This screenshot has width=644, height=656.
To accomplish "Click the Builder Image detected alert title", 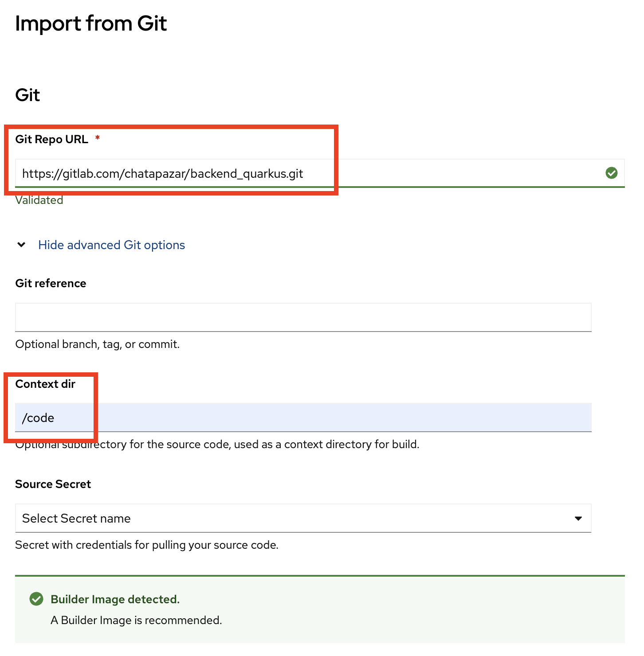I will pyautogui.click(x=115, y=599).
